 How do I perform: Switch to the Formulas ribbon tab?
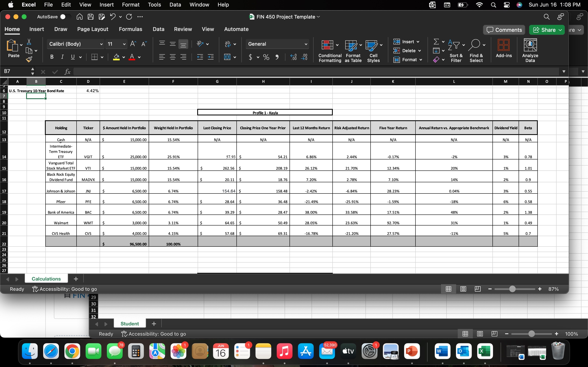click(x=131, y=29)
